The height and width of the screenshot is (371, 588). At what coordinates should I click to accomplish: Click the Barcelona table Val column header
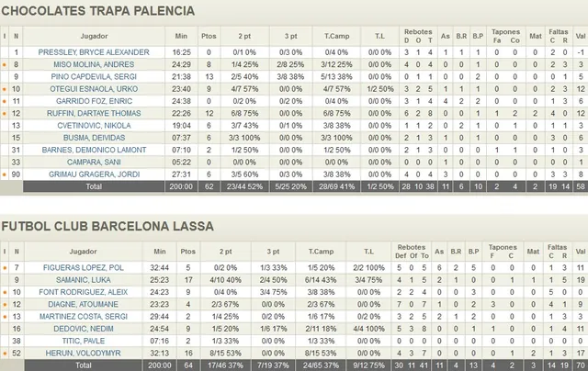pos(580,252)
